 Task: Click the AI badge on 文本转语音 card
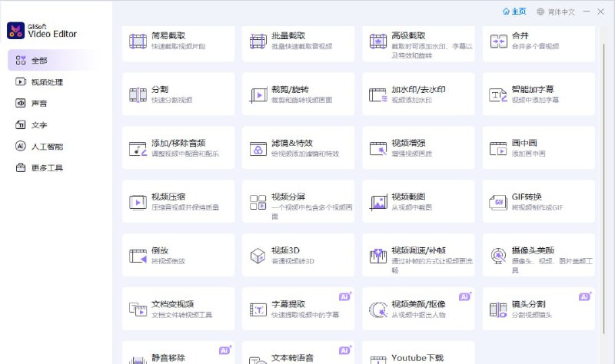345,350
